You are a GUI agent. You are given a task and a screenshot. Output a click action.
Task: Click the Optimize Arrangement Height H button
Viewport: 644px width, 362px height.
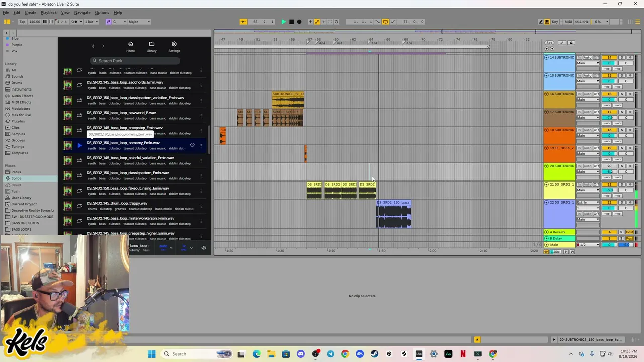point(566,252)
